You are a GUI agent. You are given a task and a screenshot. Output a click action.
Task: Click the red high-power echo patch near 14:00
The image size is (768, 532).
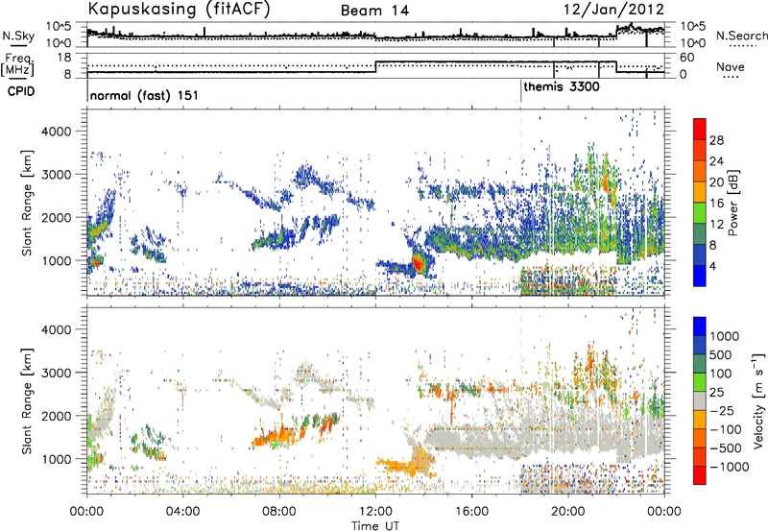(418, 263)
